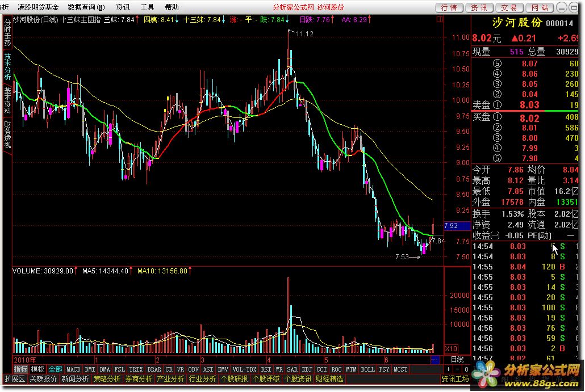Switch indicator to TRIX
585x392 pixels.
136,369
